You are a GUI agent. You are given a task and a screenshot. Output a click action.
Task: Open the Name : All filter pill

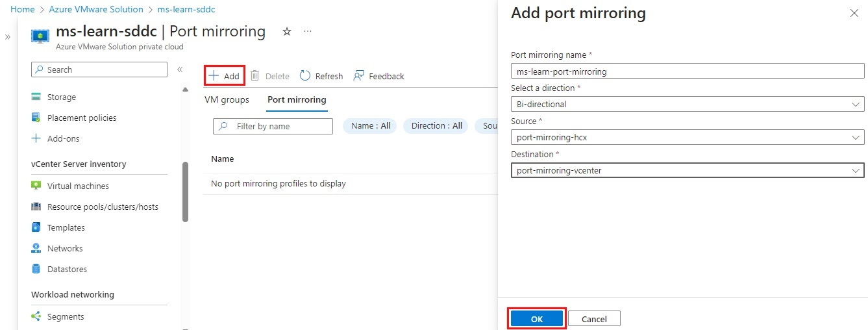[371, 126]
